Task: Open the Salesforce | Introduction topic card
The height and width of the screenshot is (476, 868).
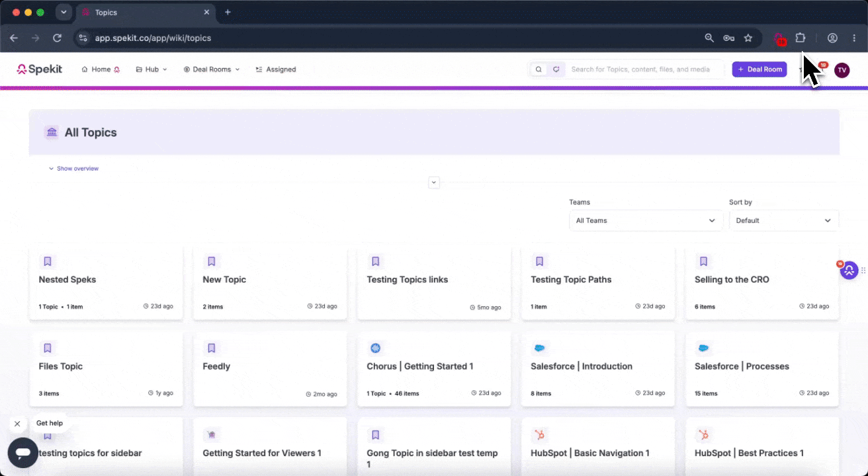Action: [x=598, y=369]
